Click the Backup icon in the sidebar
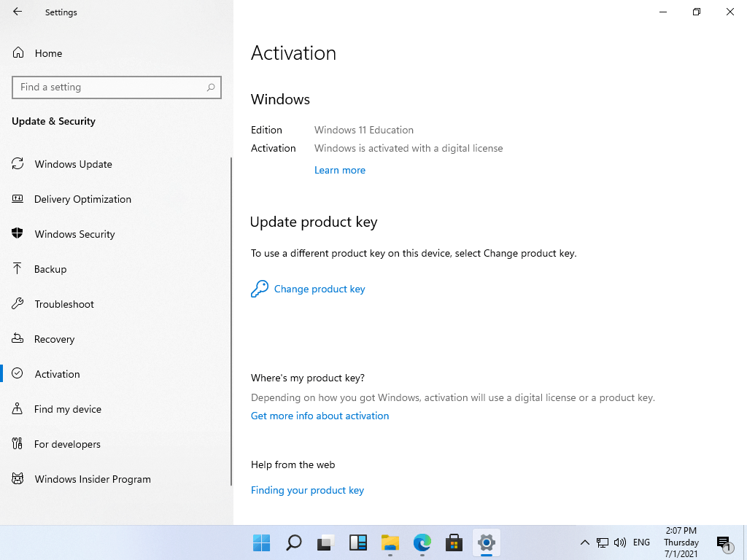 click(18, 269)
